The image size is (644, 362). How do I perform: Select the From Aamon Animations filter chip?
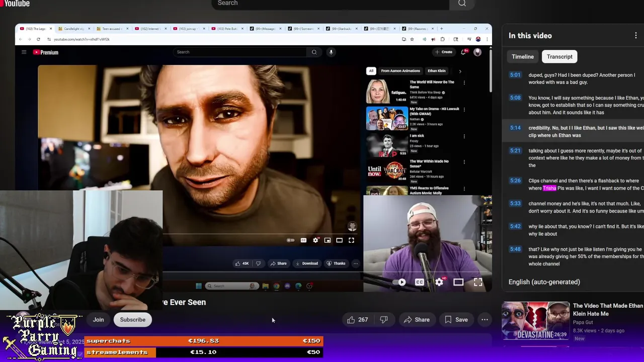point(400,71)
